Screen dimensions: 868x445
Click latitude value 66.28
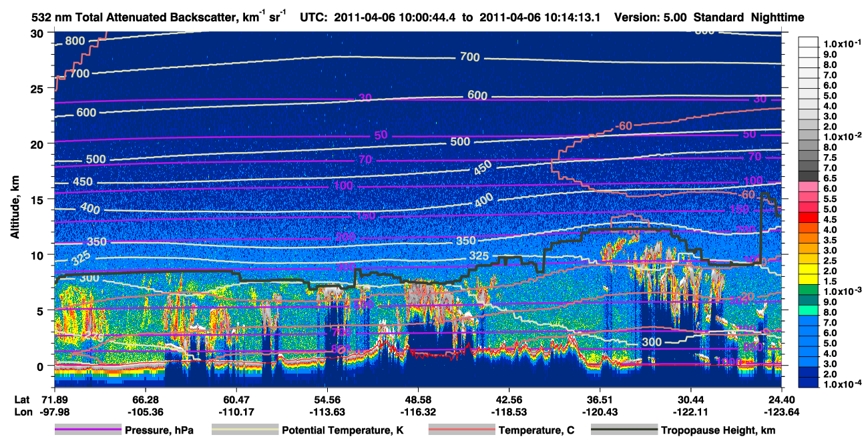[x=145, y=399]
